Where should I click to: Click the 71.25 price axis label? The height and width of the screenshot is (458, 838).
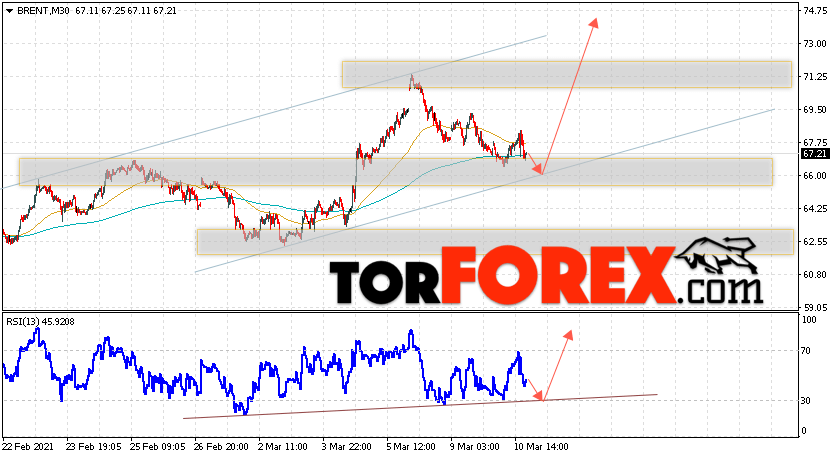pyautogui.click(x=815, y=77)
